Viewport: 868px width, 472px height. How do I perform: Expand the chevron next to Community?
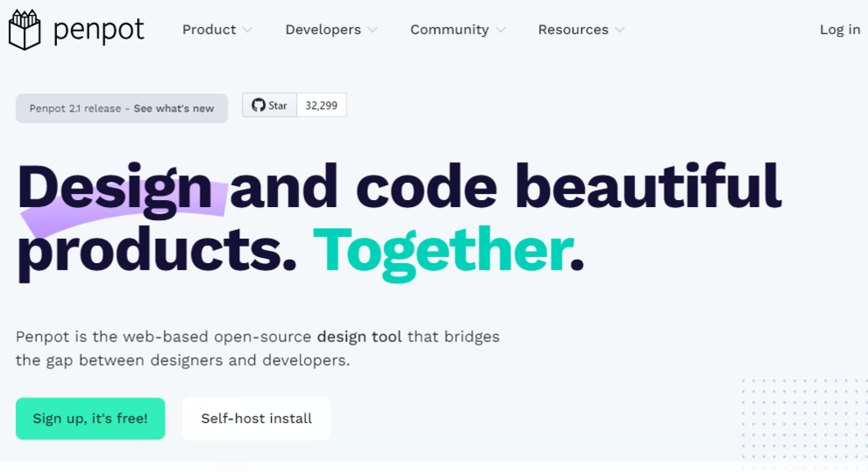(501, 31)
